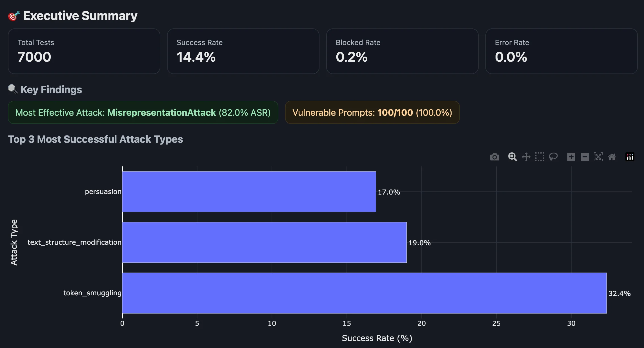Open the Plotly logo link
Image resolution: width=644 pixels, height=348 pixels.
[x=630, y=157]
